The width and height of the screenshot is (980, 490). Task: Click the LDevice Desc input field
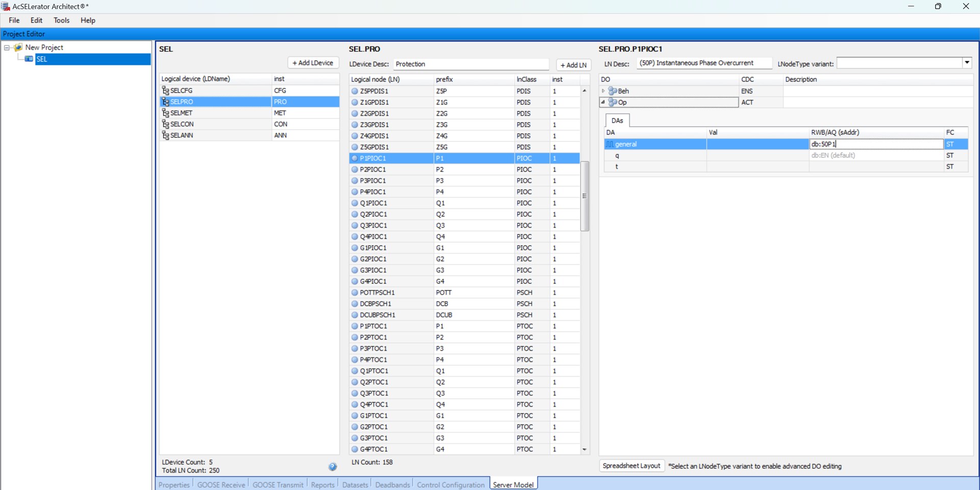(x=471, y=64)
